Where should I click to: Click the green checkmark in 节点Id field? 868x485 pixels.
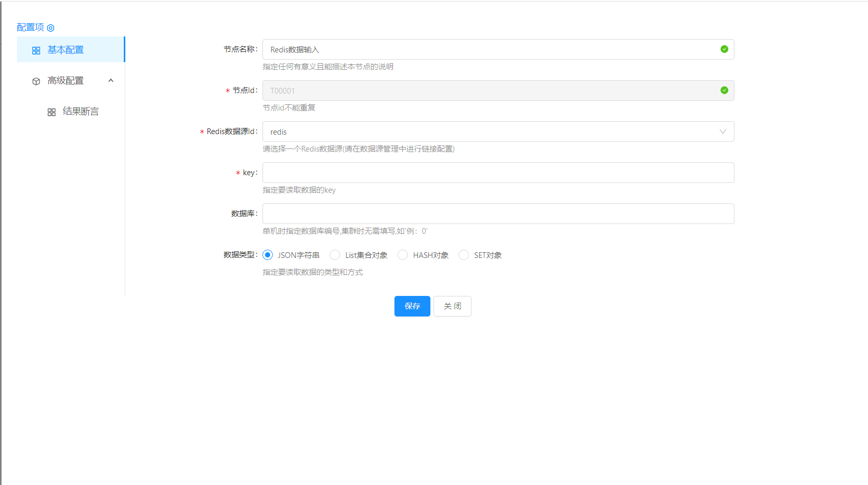coord(724,90)
